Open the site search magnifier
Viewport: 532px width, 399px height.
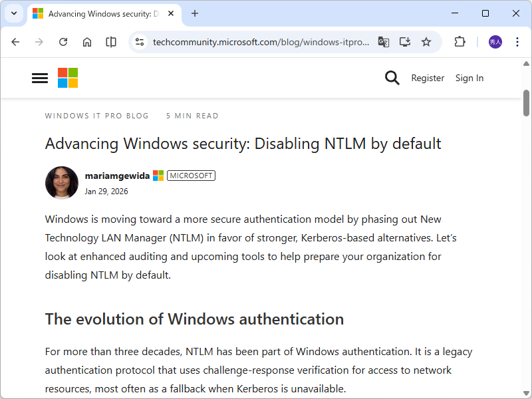392,78
